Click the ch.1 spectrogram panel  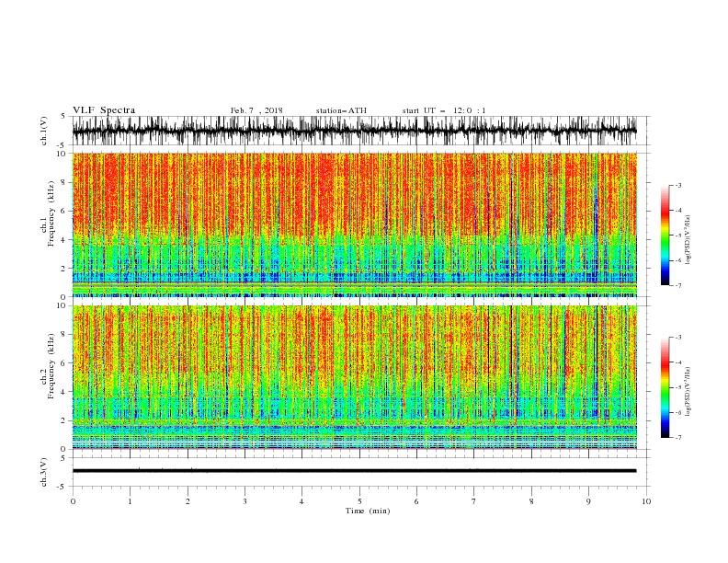(x=355, y=224)
